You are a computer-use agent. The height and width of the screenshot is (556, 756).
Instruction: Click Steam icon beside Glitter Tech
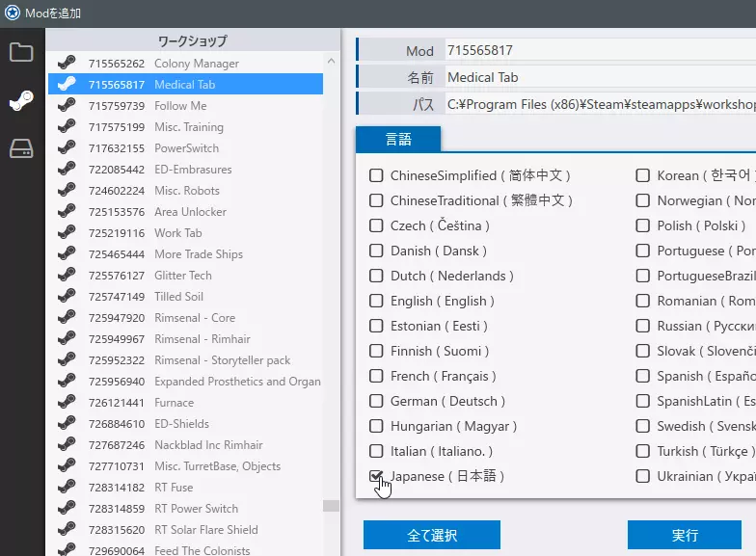pyautogui.click(x=67, y=276)
